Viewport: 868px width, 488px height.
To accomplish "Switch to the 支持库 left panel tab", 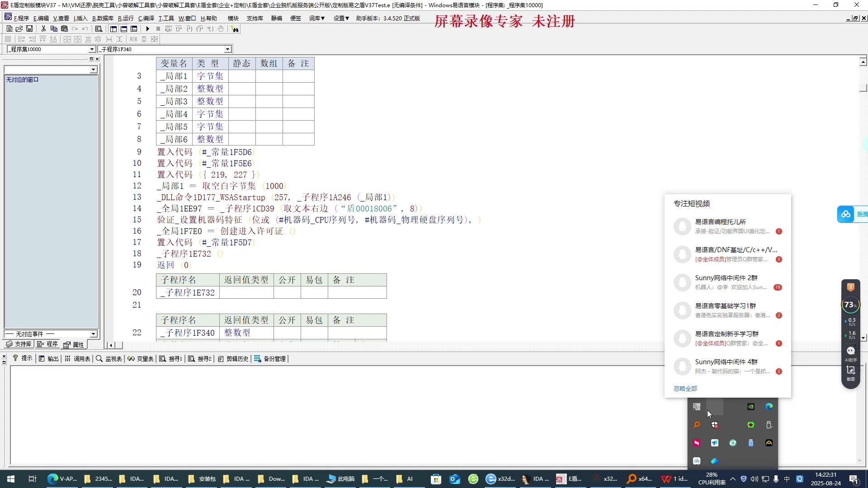I will point(19,344).
